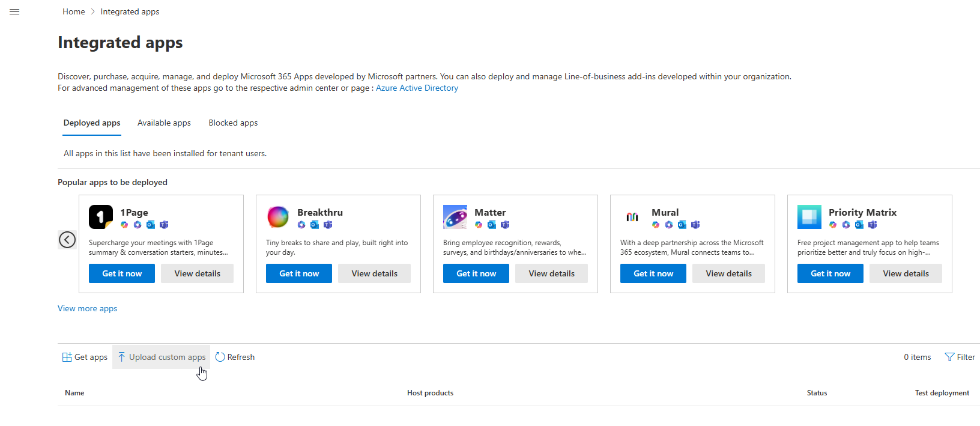Click the Copilot icon under Priority Matrix

tap(833, 225)
